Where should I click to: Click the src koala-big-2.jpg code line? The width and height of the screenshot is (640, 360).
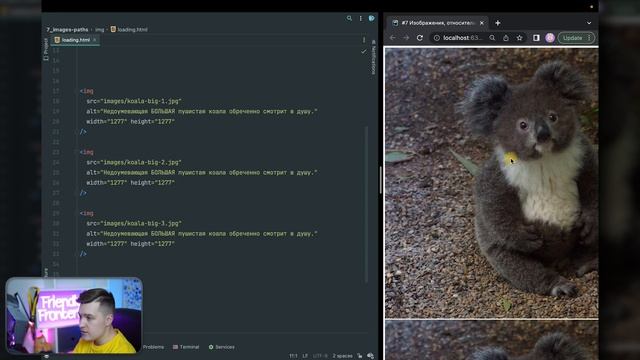pos(134,162)
